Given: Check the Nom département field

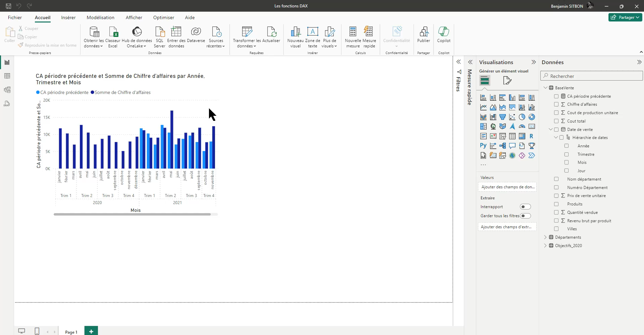Looking at the screenshot, I should point(556,179).
